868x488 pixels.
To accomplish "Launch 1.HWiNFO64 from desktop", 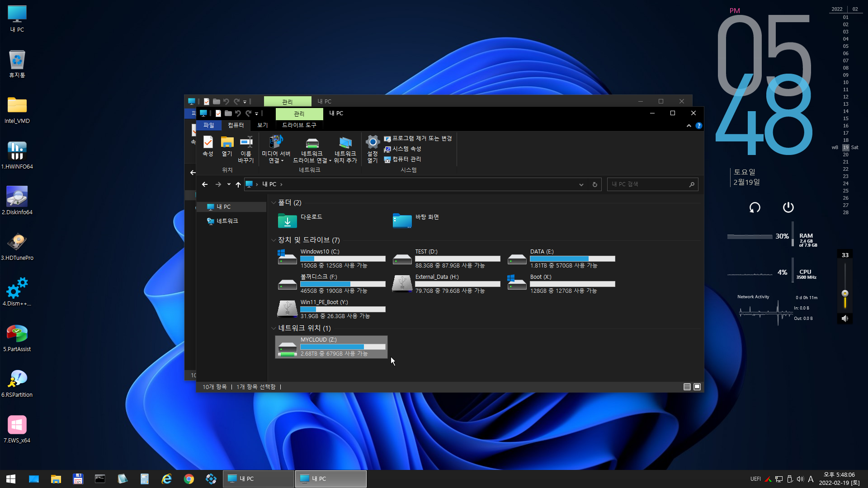I will tap(17, 155).
